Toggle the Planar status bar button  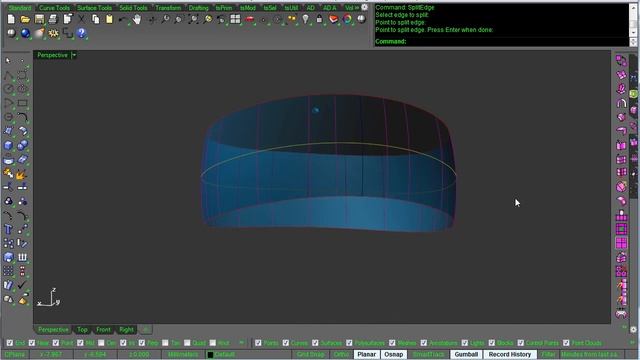coord(367,354)
